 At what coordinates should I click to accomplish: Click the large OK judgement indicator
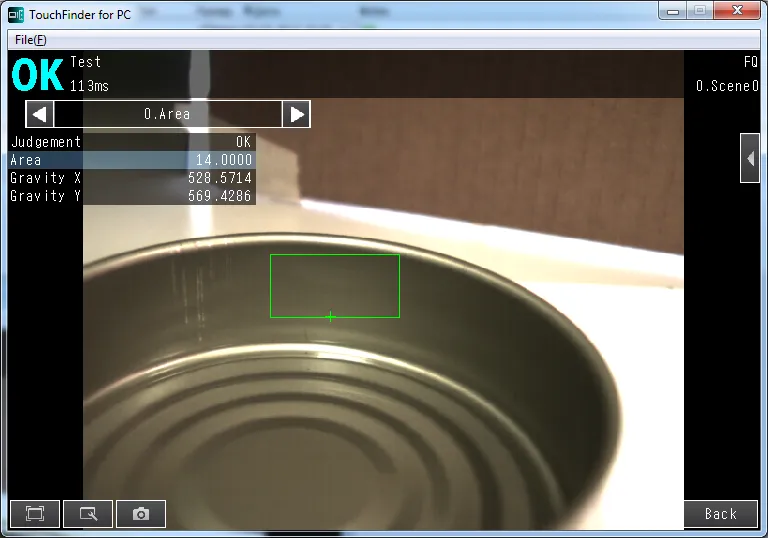click(38, 75)
